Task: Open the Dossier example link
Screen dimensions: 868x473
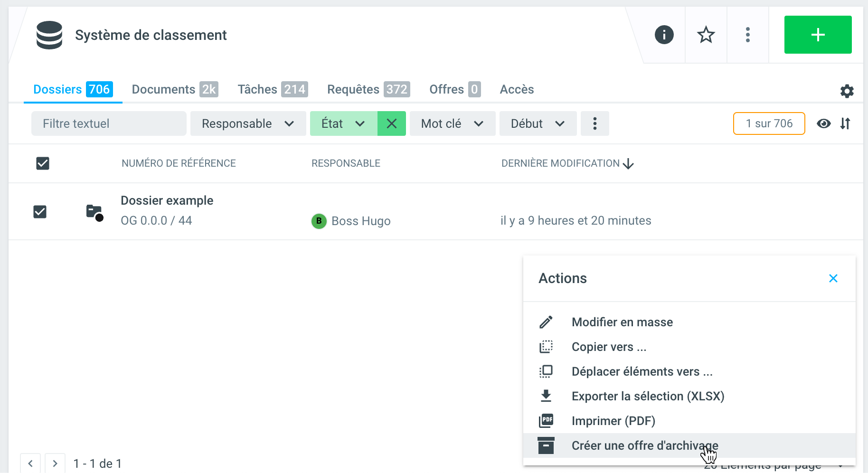Action: point(167,200)
